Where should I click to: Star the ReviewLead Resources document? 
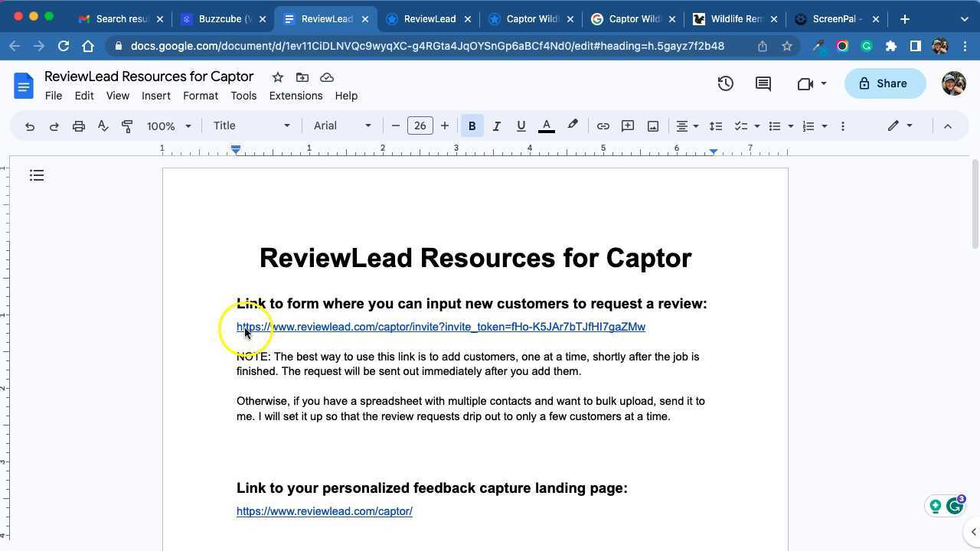coord(278,77)
